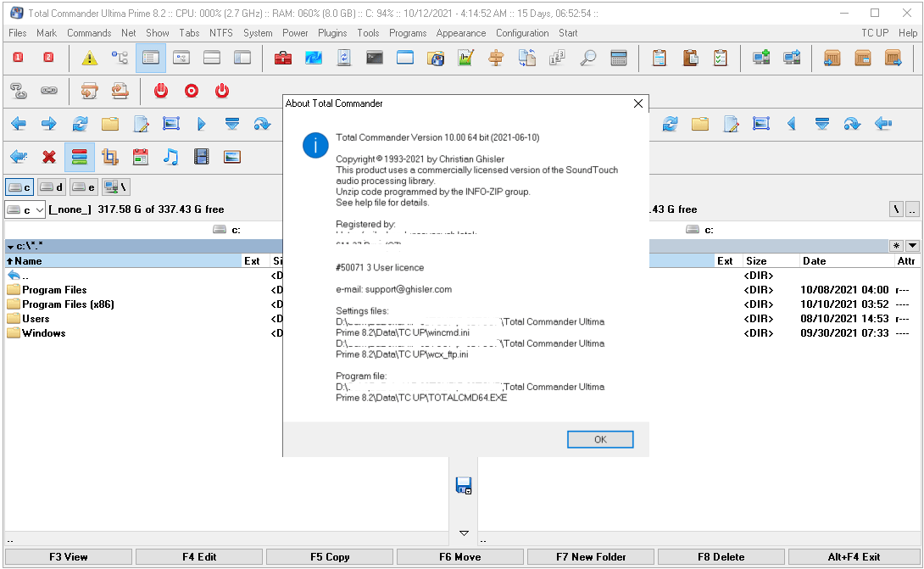Click the brown paste clipboard icon

[x=690, y=58]
